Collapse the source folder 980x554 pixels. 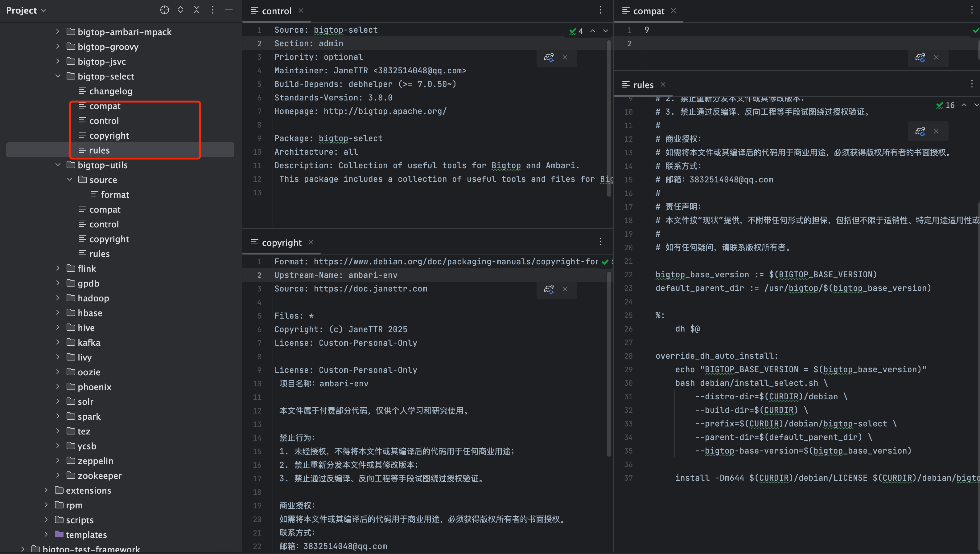tap(70, 180)
